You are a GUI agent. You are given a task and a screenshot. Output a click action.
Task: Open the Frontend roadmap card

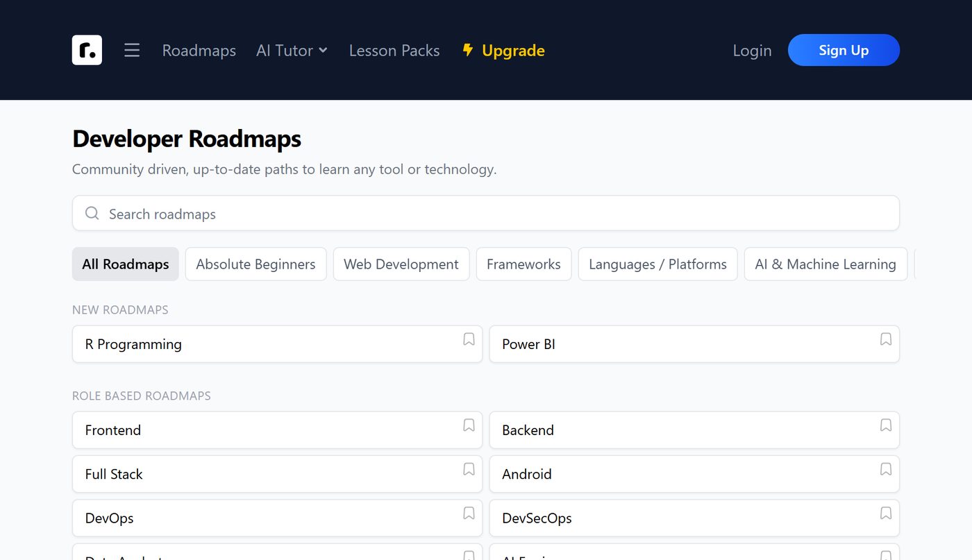[277, 430]
